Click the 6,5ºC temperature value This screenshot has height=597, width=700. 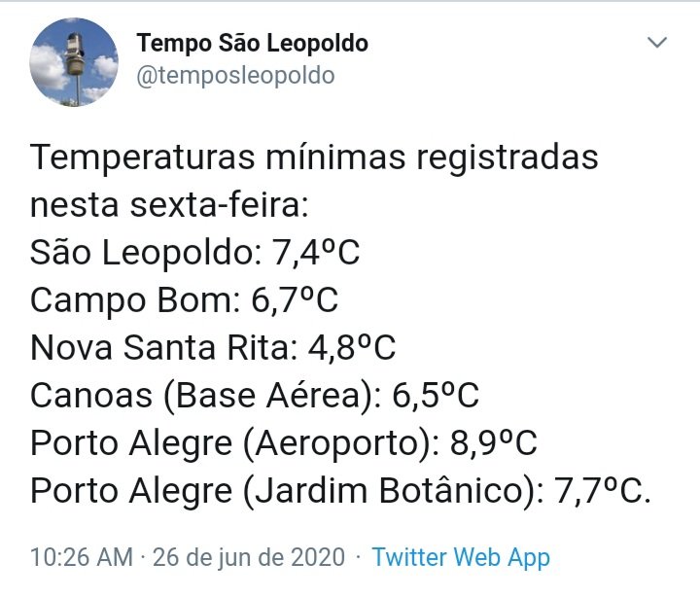coord(436,396)
